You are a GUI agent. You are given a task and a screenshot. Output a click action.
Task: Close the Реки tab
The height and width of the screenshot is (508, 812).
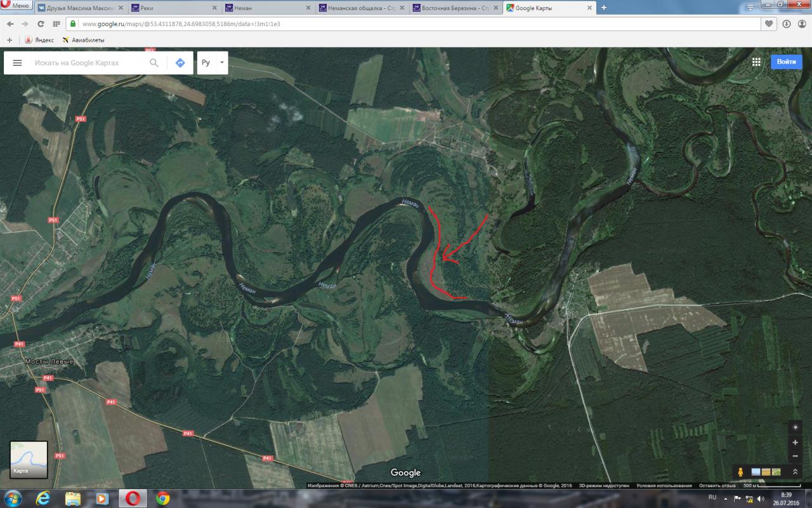214,8
